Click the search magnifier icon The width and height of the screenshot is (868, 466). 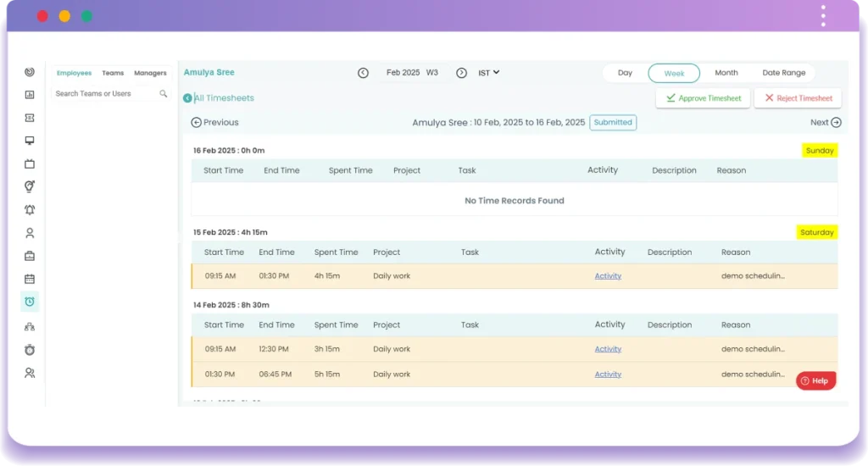(x=164, y=93)
